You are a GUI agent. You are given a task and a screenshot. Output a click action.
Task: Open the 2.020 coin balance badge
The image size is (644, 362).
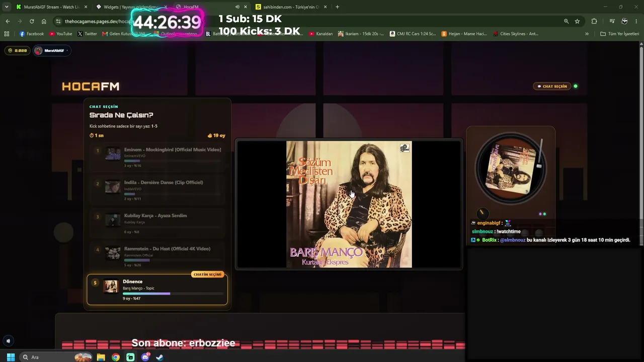pos(18,50)
